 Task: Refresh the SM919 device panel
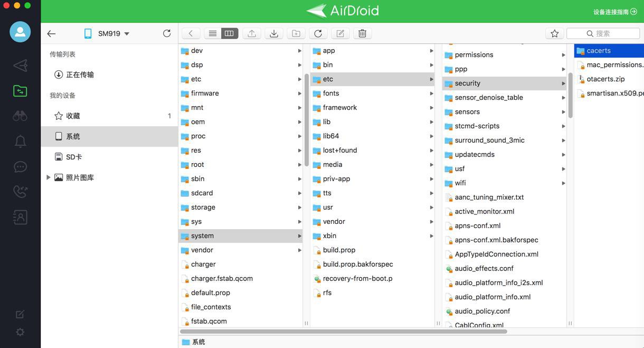tap(167, 33)
